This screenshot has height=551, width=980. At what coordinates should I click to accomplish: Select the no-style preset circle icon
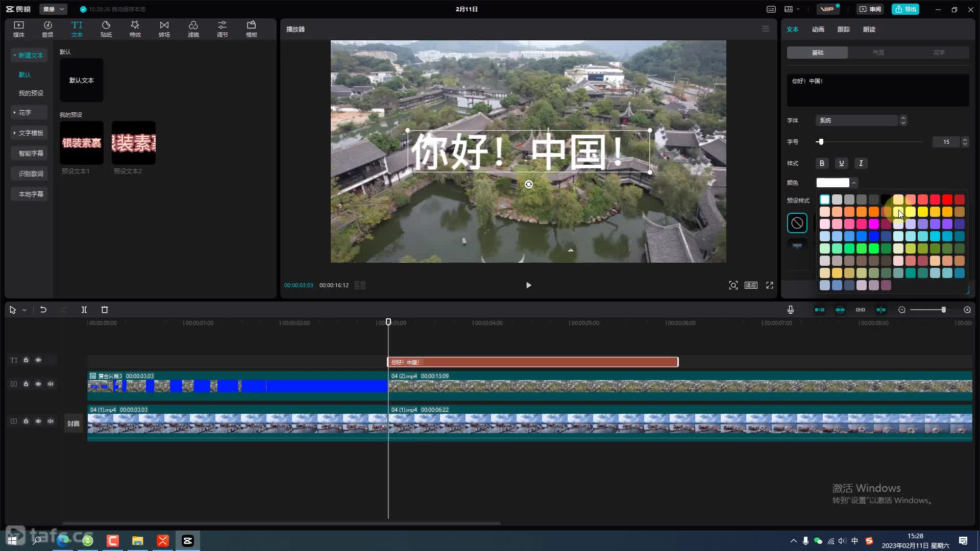pos(797,223)
